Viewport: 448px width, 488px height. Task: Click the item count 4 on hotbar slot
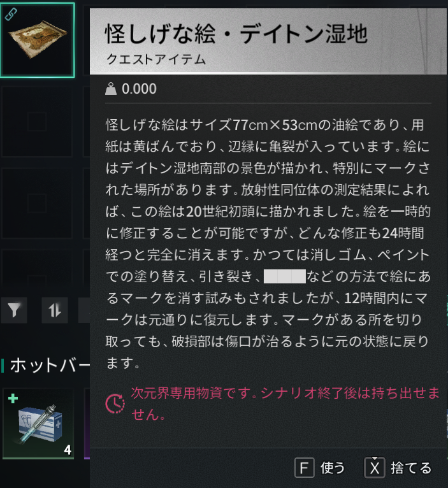[x=68, y=450]
